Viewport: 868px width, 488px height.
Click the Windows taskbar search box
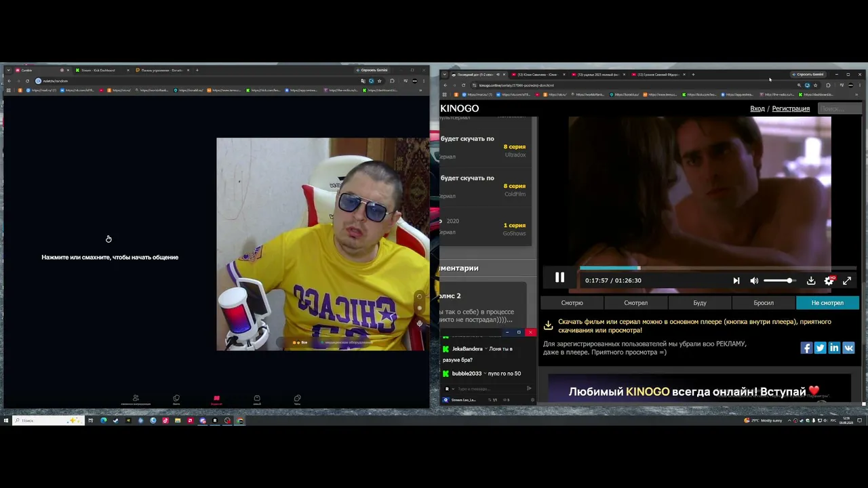(x=48, y=421)
